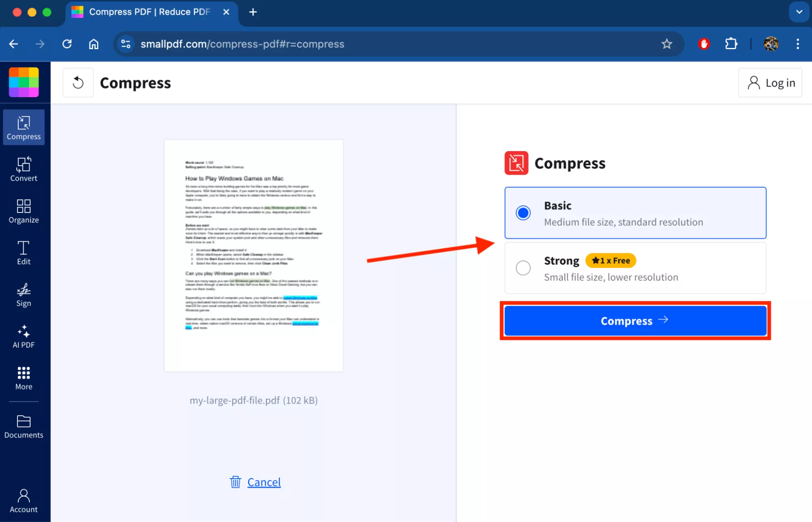Screen dimensions: 812x522
Task: Click the Smallpdf colorful logo
Action: tap(24, 82)
